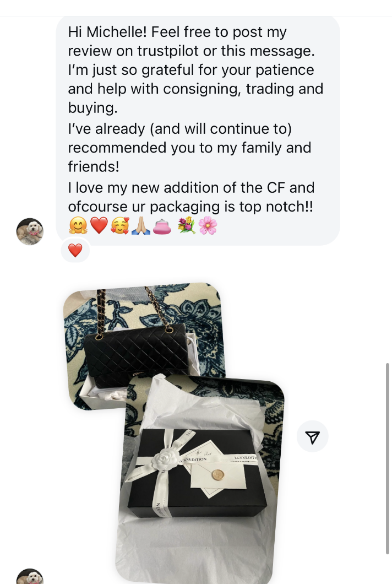Viewport: 392px width, 584px height.
Task: Click the hugging face emoji
Action: (x=78, y=226)
